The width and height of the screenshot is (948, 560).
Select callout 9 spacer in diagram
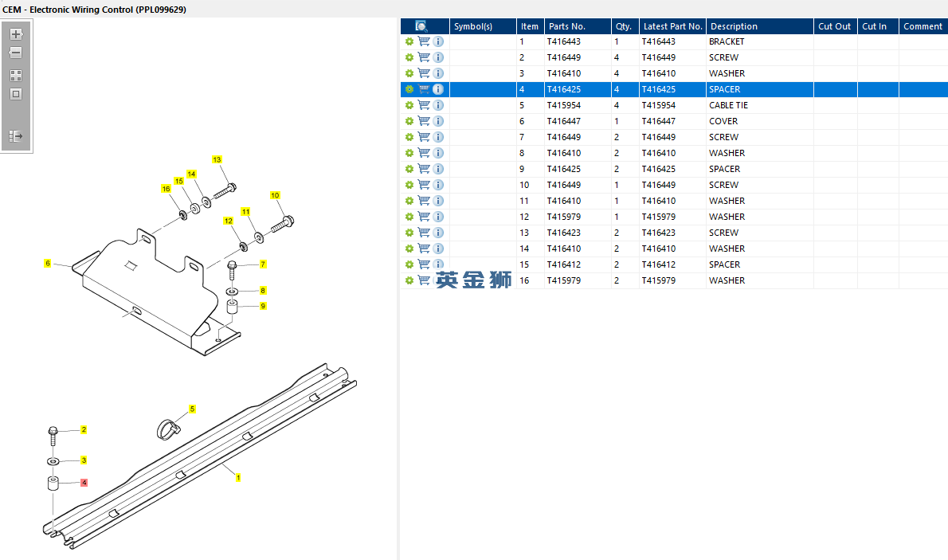[x=263, y=306]
